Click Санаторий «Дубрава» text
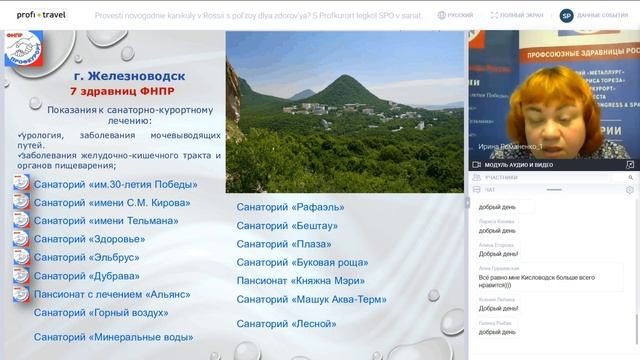 pyautogui.click(x=87, y=276)
